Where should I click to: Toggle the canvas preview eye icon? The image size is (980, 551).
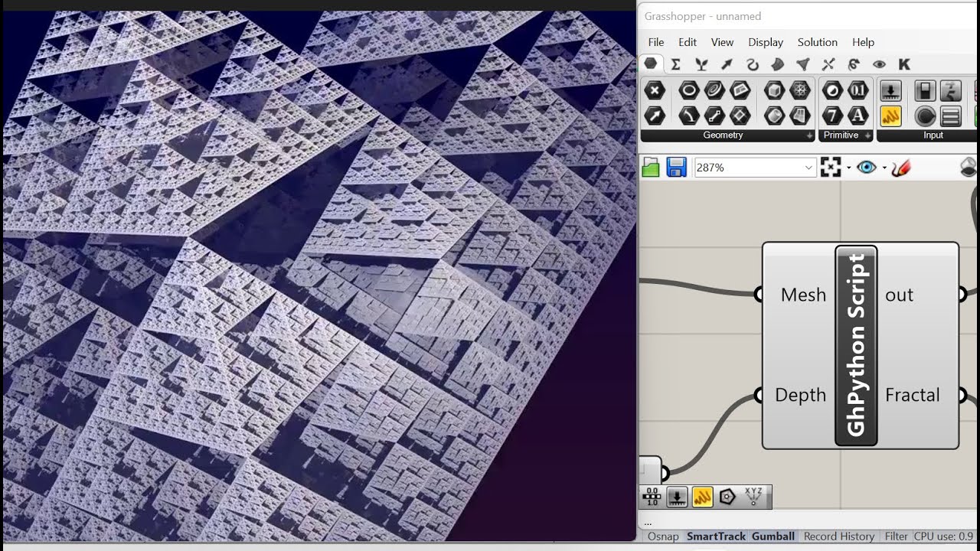point(867,168)
